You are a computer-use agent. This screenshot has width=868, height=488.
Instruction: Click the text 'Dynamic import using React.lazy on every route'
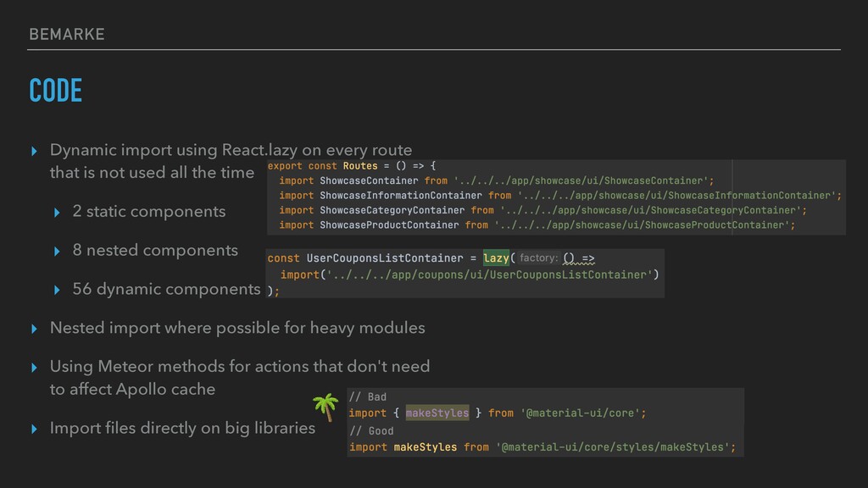coord(231,150)
